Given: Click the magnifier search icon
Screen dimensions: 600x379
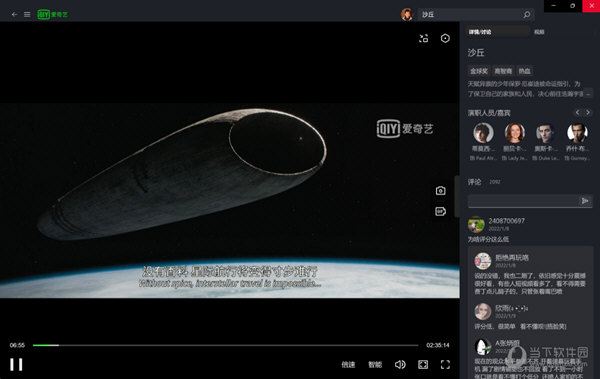Looking at the screenshot, I should tap(527, 15).
